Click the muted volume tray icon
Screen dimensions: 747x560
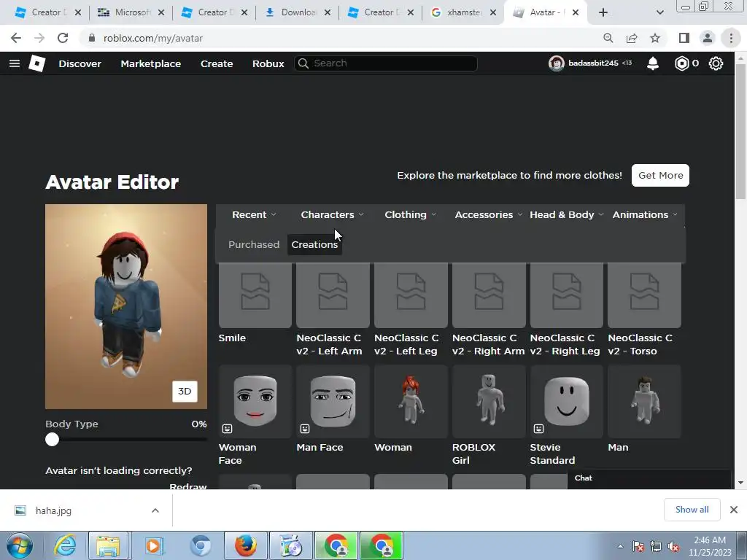[x=673, y=546]
